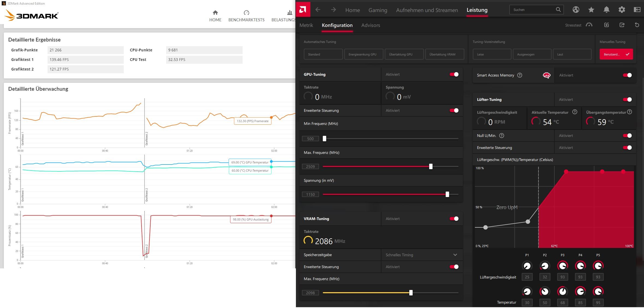
Task: Click the Smart Access Memory help icon
Action: pos(520,75)
